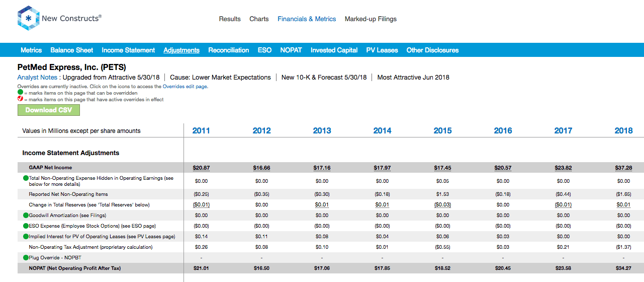644x282 pixels.
Task: Click 2014 GAAP Net Income value $17.97
Action: (x=382, y=168)
